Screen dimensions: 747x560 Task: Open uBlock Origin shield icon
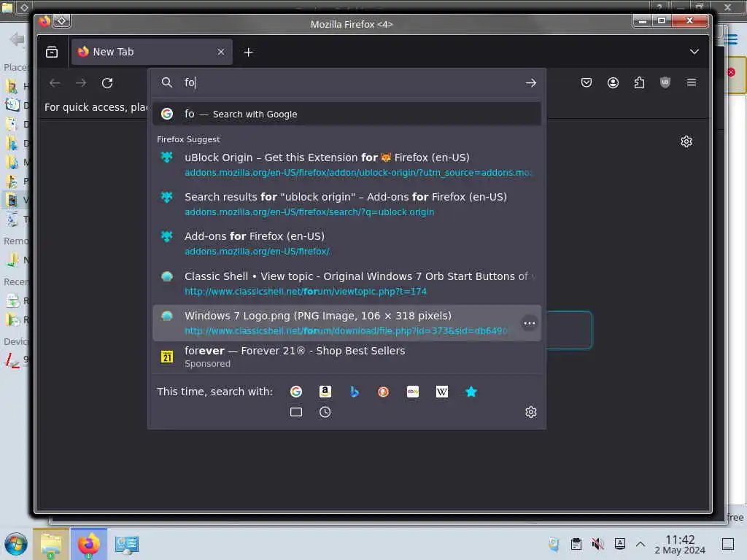pos(665,82)
